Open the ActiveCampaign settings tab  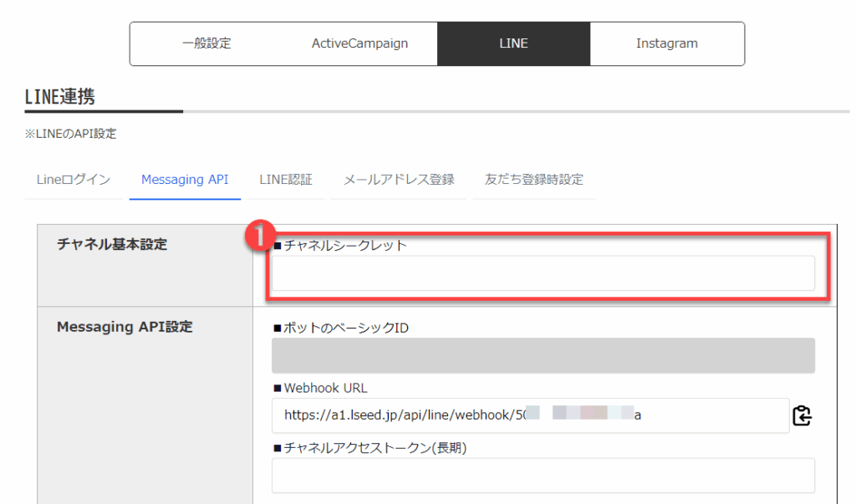coord(359,43)
